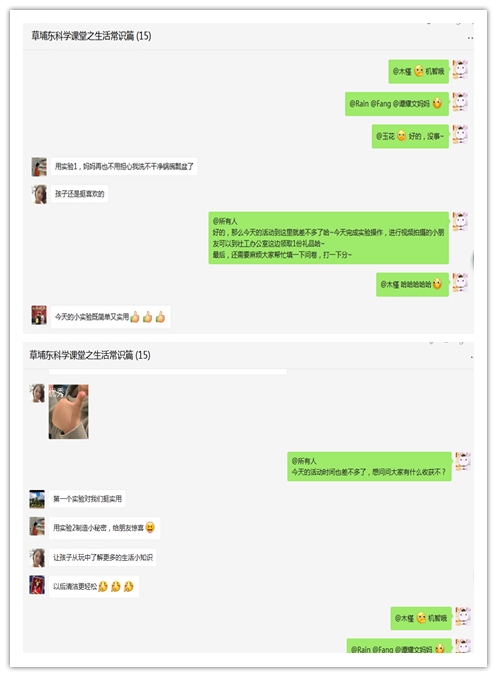Click the avatar beside 让孩子从玩中了解 message
Viewport: 497px width, 677px height.
37,558
